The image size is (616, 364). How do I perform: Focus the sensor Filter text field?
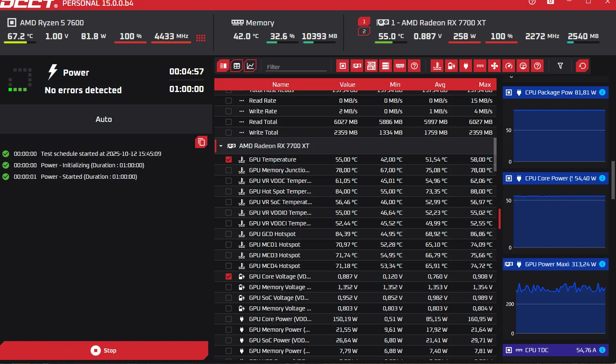297,67
